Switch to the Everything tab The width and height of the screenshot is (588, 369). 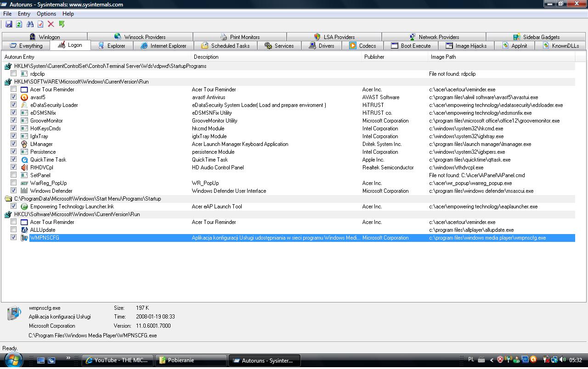(x=26, y=45)
